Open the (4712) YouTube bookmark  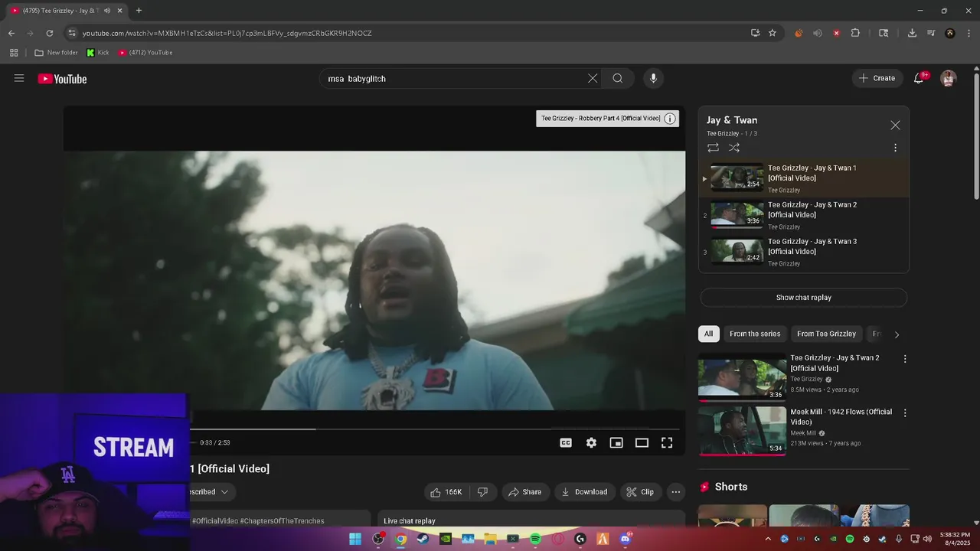tap(145, 53)
